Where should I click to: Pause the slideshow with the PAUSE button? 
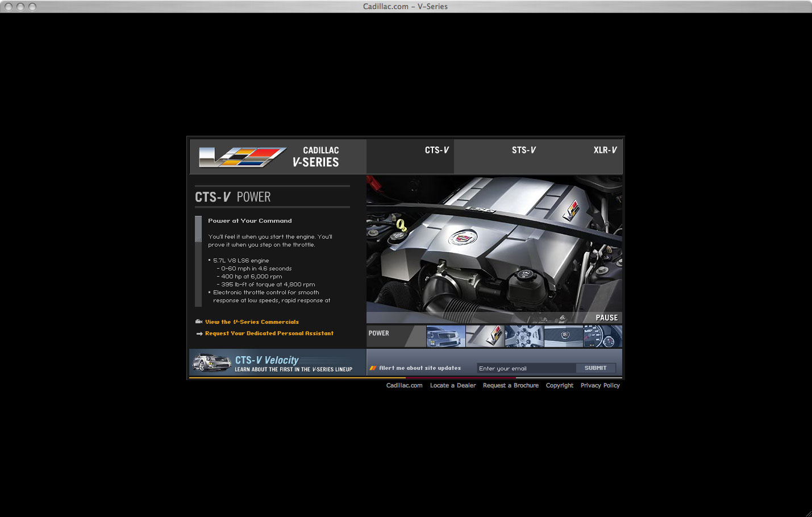[x=606, y=318]
